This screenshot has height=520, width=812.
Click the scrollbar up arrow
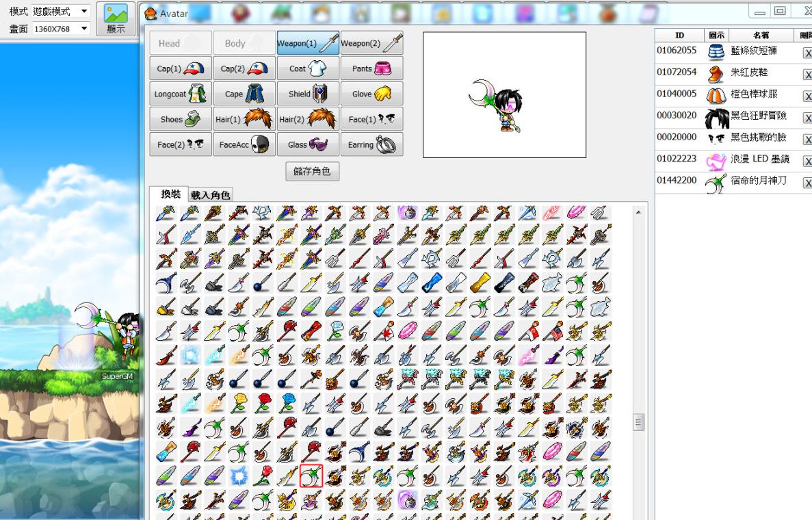coord(638,212)
